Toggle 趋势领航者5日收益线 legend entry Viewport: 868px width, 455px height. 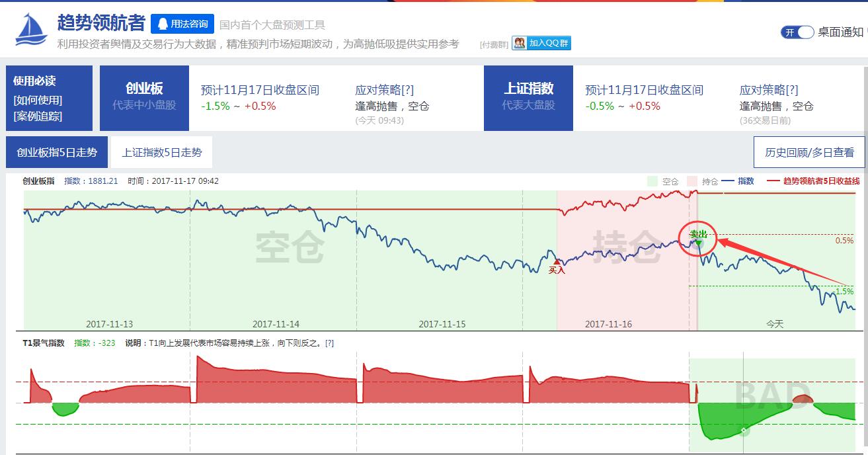(x=814, y=181)
